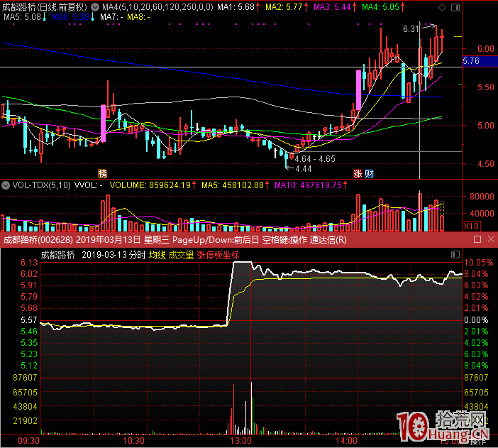Viewport: 498px width, 448px height.
Task: Click the 13:00 time axis label
Action: point(240,441)
